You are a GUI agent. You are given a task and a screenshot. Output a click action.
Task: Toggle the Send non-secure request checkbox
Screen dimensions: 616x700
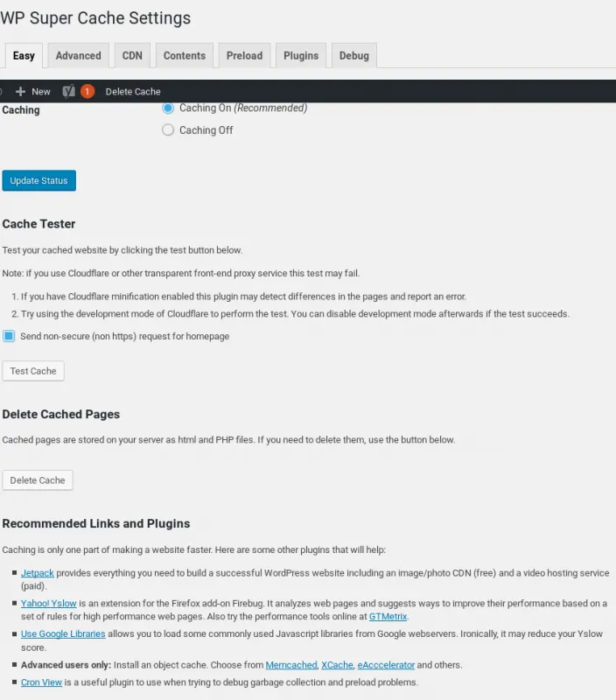coord(9,336)
